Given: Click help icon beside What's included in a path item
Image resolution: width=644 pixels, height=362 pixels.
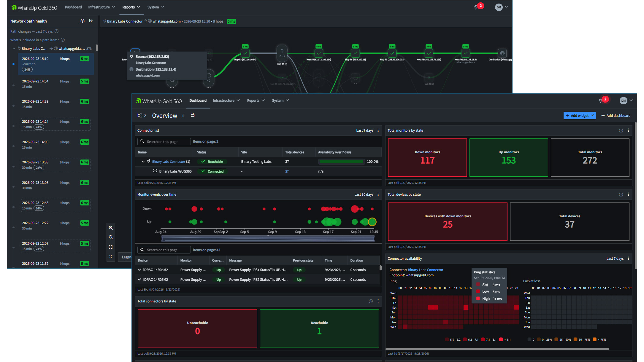Looking at the screenshot, I should pyautogui.click(x=63, y=40).
